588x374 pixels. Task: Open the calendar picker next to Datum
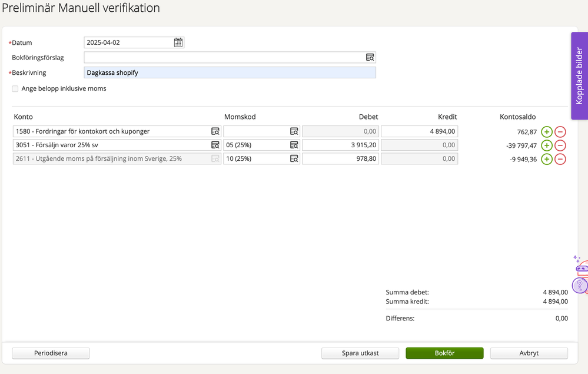[178, 42]
